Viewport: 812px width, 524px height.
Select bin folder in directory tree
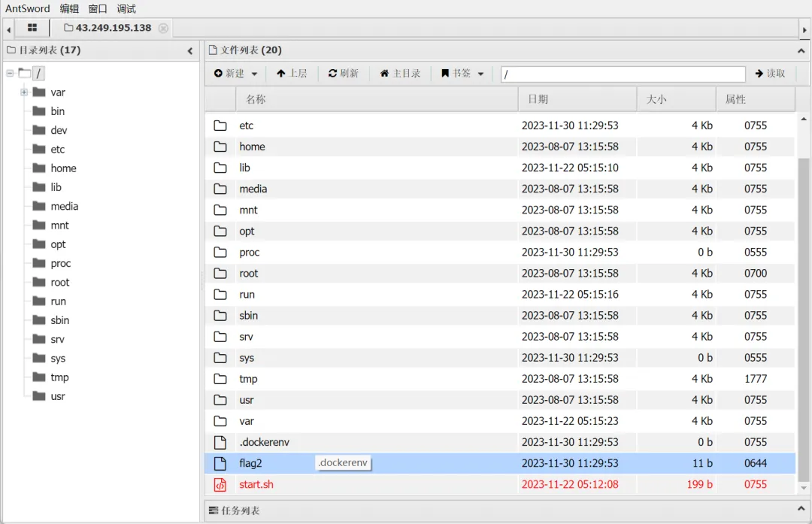point(57,111)
